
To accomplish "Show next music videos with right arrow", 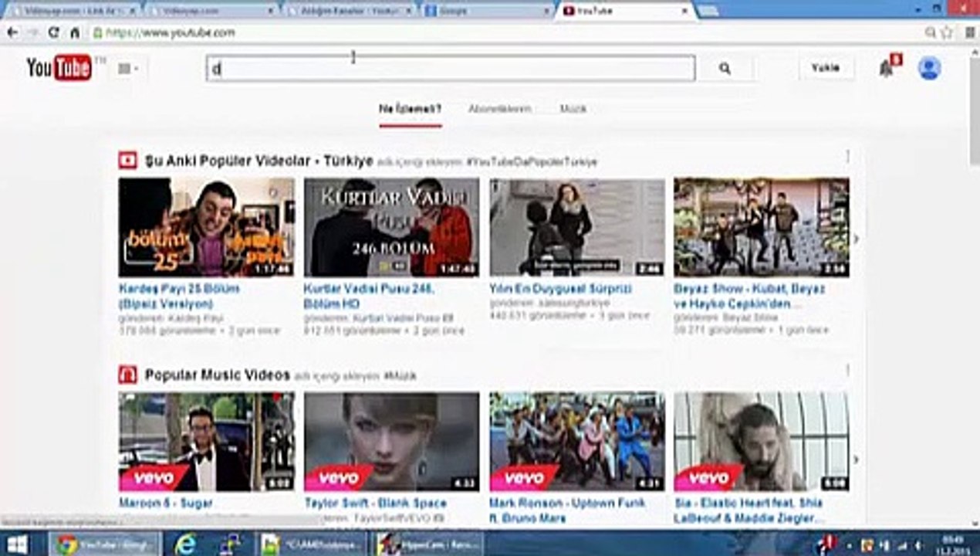I will coord(855,459).
